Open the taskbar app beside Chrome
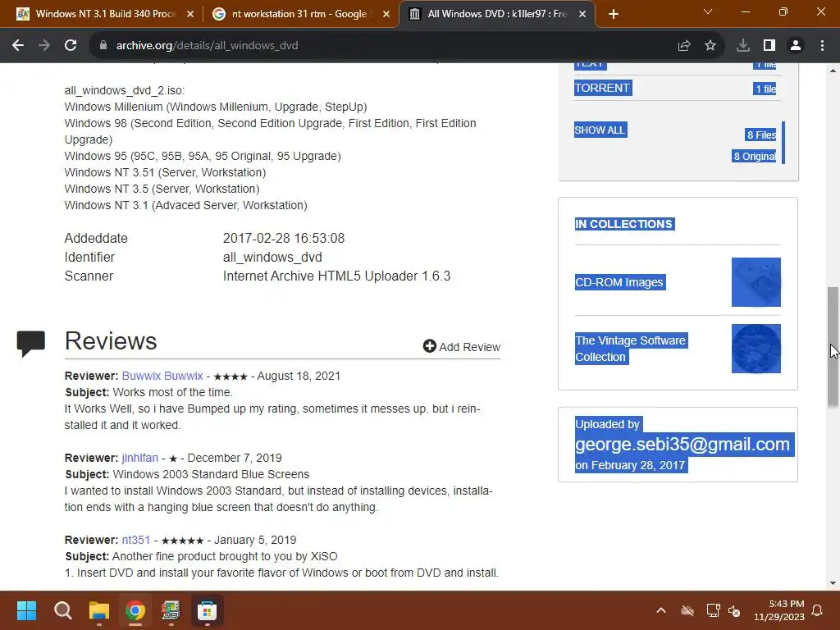The image size is (840, 630). pyautogui.click(x=171, y=610)
